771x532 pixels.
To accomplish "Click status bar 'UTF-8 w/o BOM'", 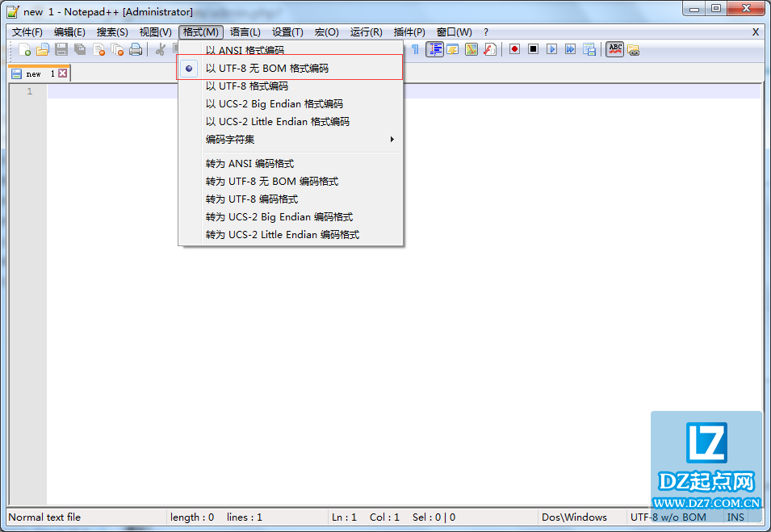I will click(668, 517).
